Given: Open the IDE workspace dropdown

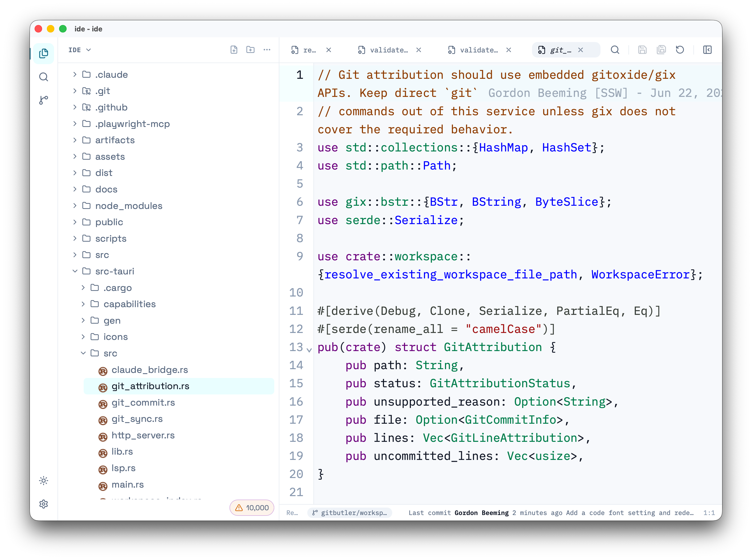Looking at the screenshot, I should [80, 50].
